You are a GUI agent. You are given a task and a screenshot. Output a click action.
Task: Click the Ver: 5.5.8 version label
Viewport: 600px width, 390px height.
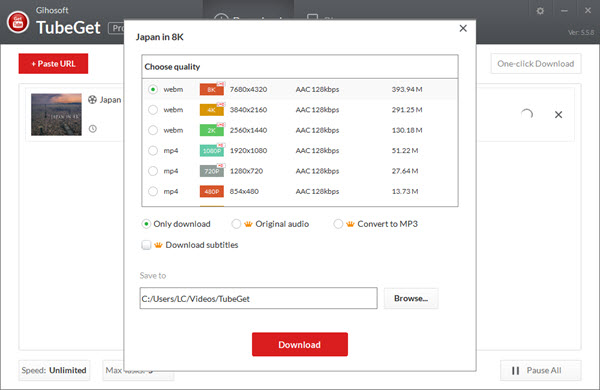[x=581, y=33]
